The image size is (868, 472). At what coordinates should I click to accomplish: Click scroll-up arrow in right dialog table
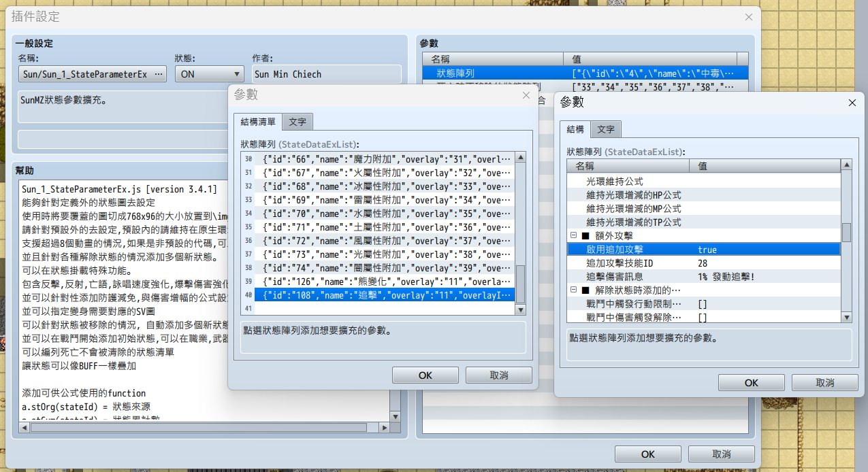pyautogui.click(x=846, y=165)
